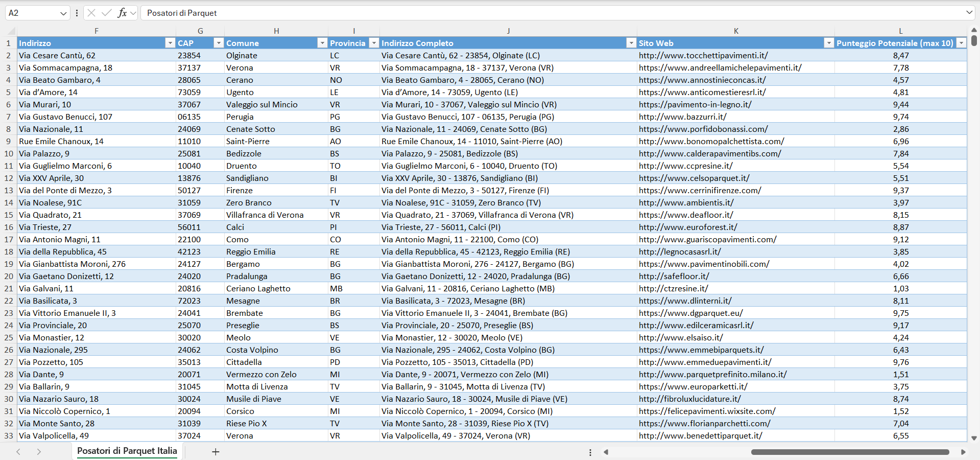The height and width of the screenshot is (460, 980).
Task: Select cell Via Niccolò Copernico, 1
Action: (97, 411)
